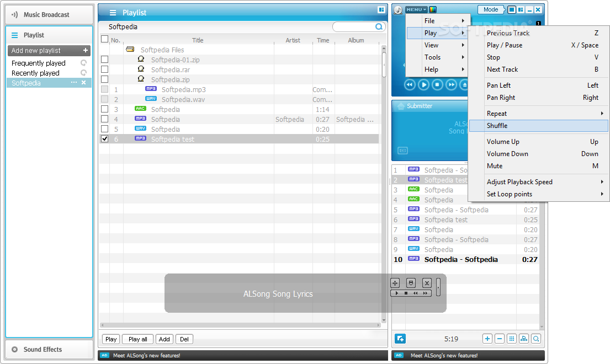Open the MENU dropdown button
The width and height of the screenshot is (610, 364).
point(416,10)
